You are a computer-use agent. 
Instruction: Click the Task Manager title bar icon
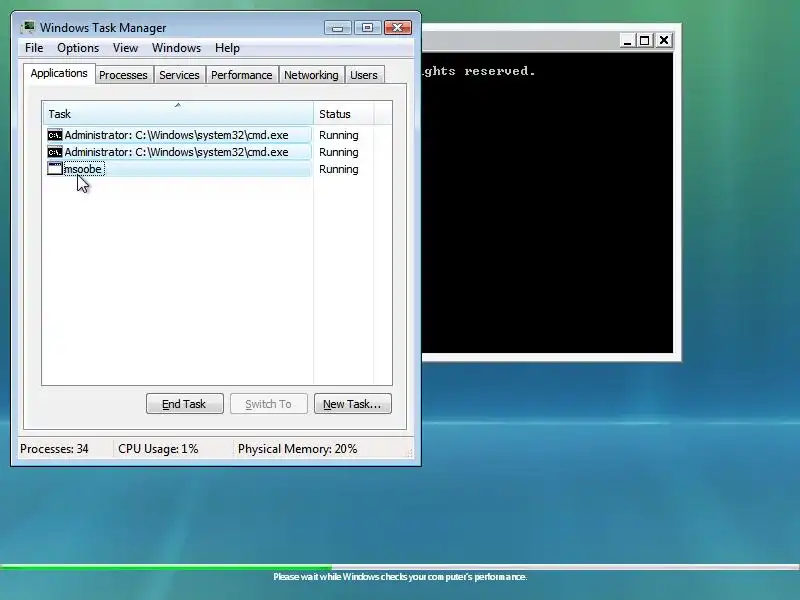pyautogui.click(x=28, y=27)
